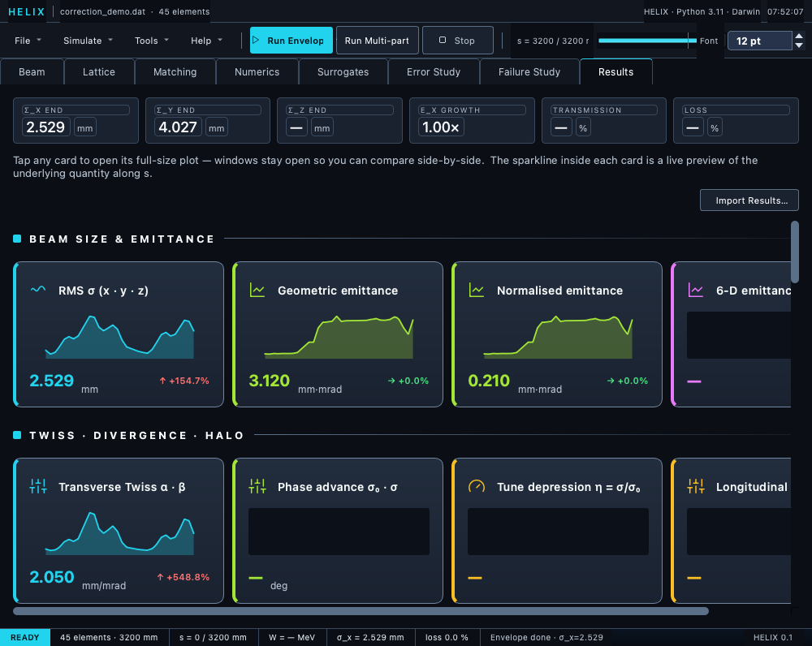Open the Error Study tab
The width and height of the screenshot is (812, 646).
coord(434,72)
